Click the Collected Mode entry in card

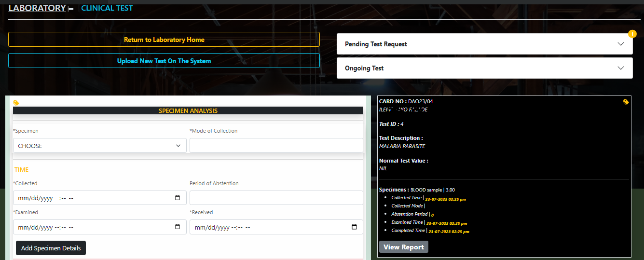coord(408,206)
